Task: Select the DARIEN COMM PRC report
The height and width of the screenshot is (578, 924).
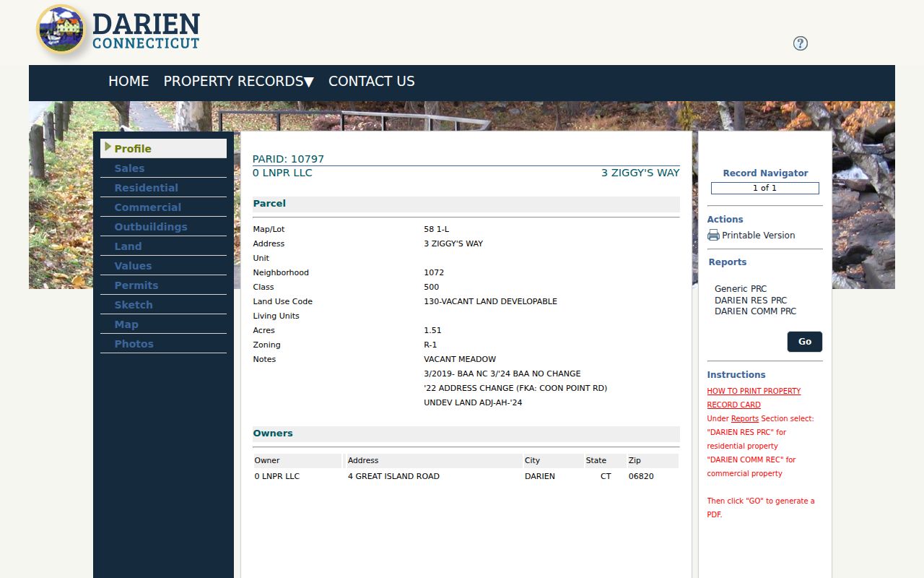Action: tap(755, 311)
